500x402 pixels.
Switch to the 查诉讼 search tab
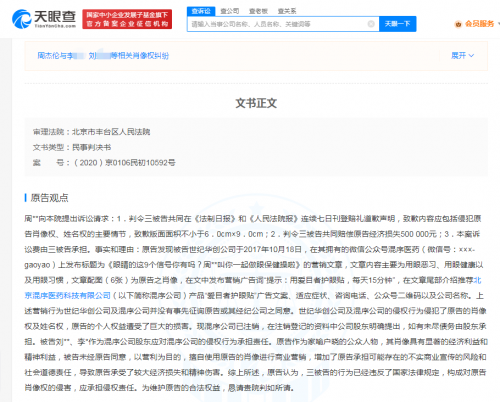tap(201, 11)
